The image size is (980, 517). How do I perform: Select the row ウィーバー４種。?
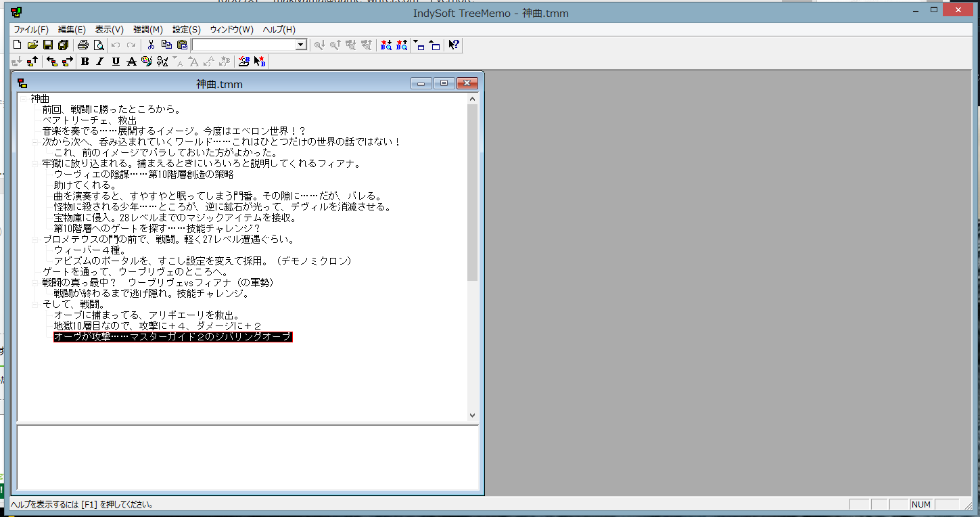90,250
